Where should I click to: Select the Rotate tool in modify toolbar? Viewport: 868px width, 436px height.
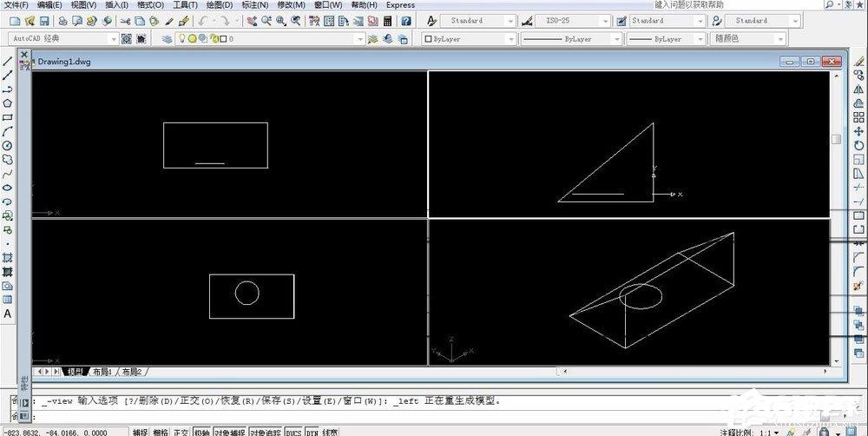pyautogui.click(x=858, y=146)
